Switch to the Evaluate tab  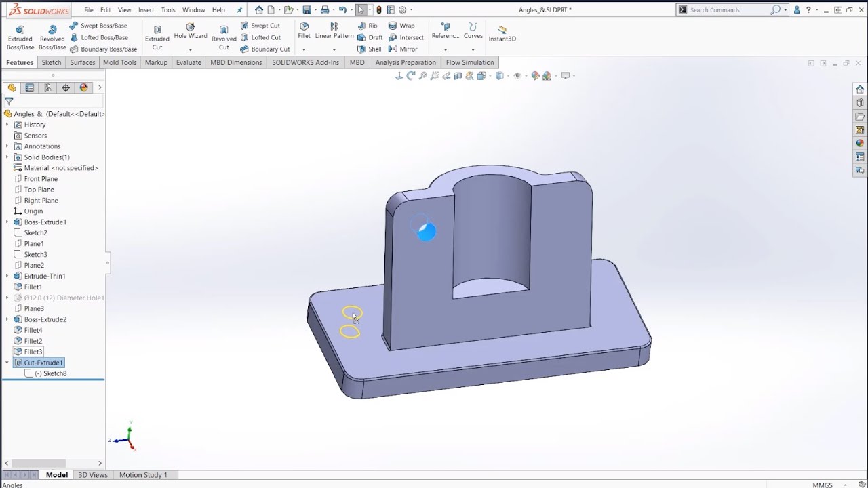click(x=189, y=62)
